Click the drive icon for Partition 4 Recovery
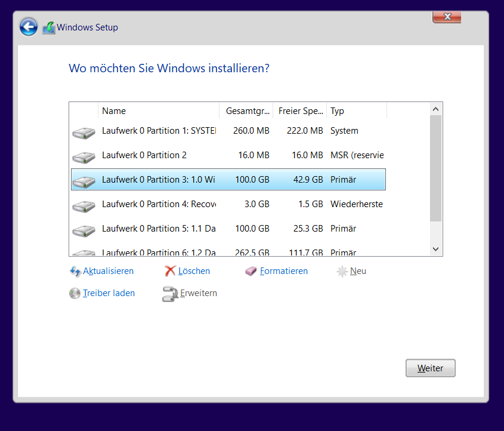Image resolution: width=504 pixels, height=431 pixels. click(84, 206)
